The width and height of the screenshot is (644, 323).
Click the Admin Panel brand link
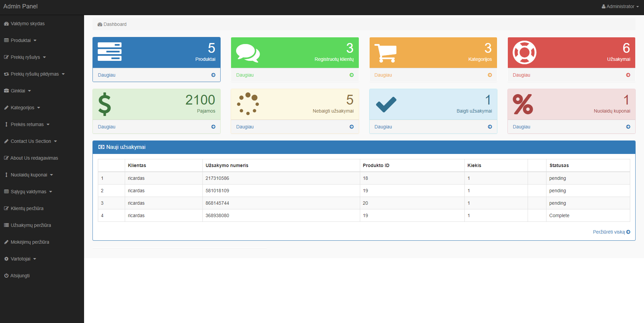[21, 6]
